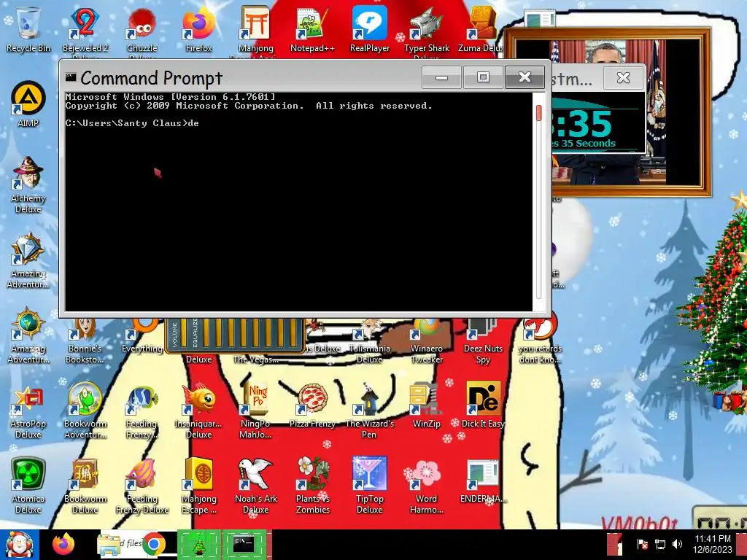Close the Command Prompt window
The image size is (747, 560).
click(525, 77)
